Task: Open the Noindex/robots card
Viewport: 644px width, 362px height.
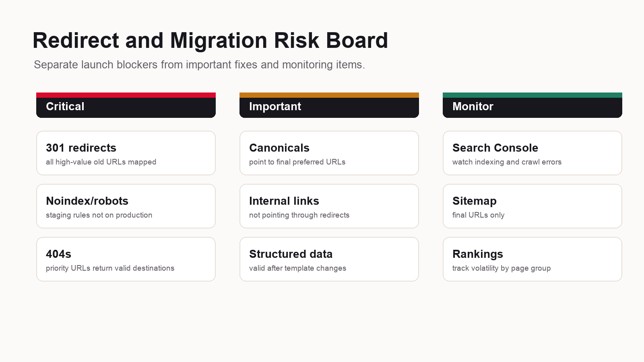Action: 126,206
